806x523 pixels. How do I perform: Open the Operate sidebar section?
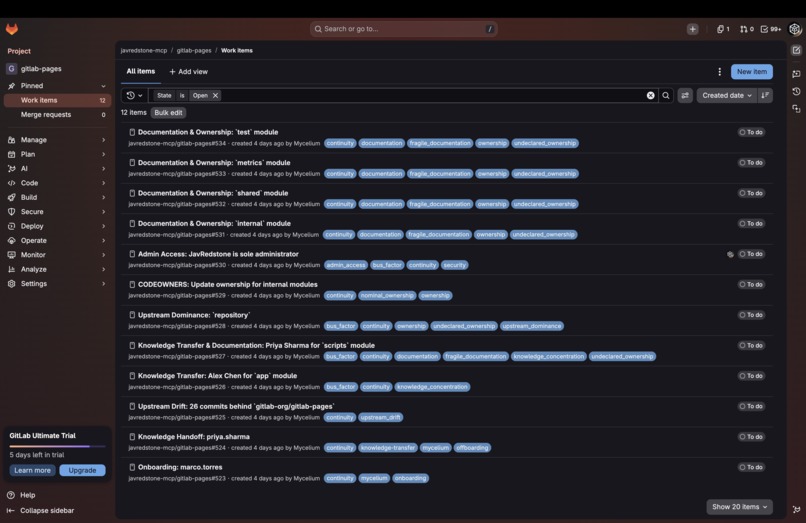pyautogui.click(x=57, y=240)
